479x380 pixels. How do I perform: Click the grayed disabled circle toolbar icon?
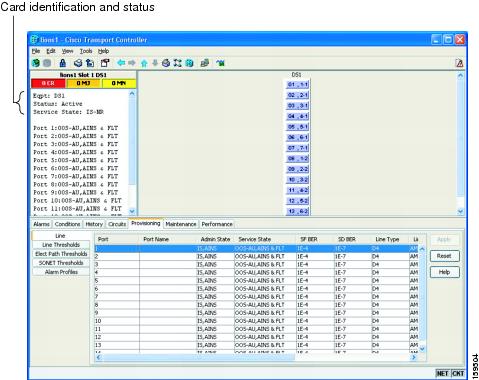pyautogui.click(x=47, y=63)
